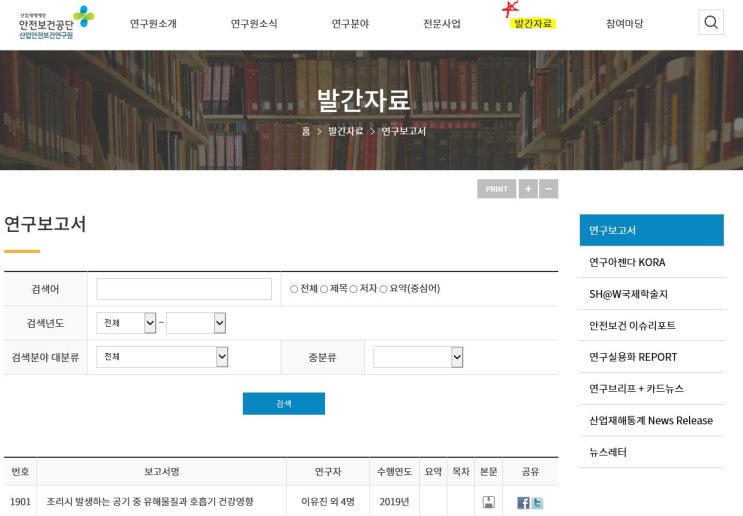Download the report file icon for row 1901
This screenshot has width=743, height=516.
[489, 502]
